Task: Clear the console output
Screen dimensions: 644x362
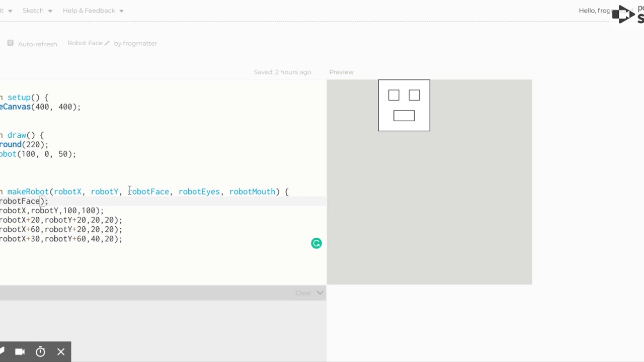Action: 303,293
